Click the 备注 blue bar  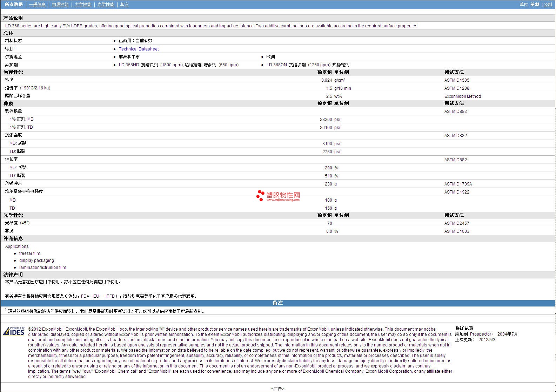(x=278, y=303)
